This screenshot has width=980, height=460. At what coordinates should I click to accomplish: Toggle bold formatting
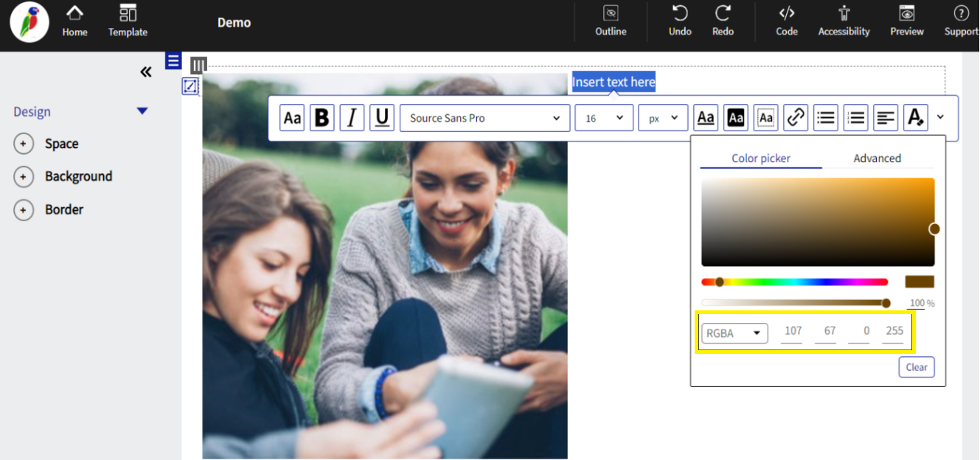point(322,118)
